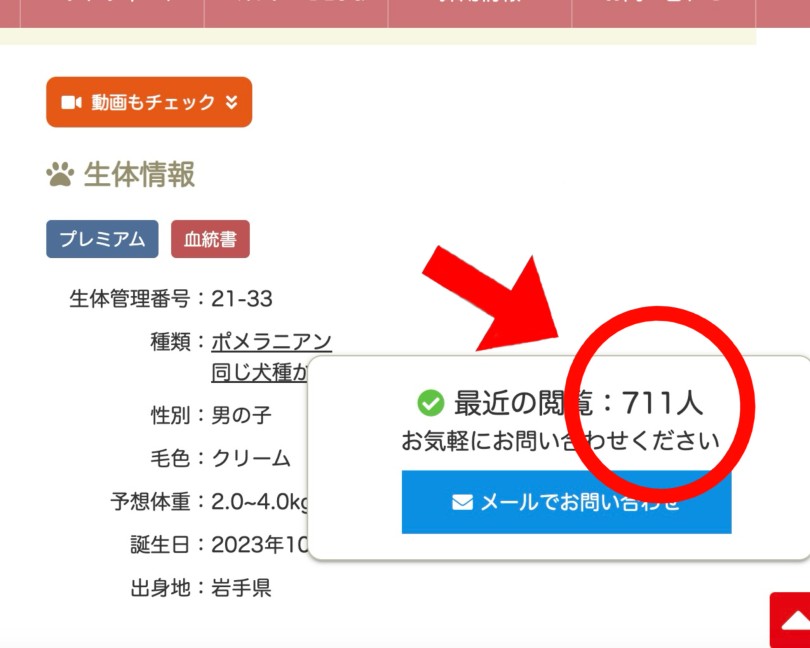This screenshot has width=810, height=648.
Task: Click the 生体管理番号 value 21-33
Action: point(241,298)
